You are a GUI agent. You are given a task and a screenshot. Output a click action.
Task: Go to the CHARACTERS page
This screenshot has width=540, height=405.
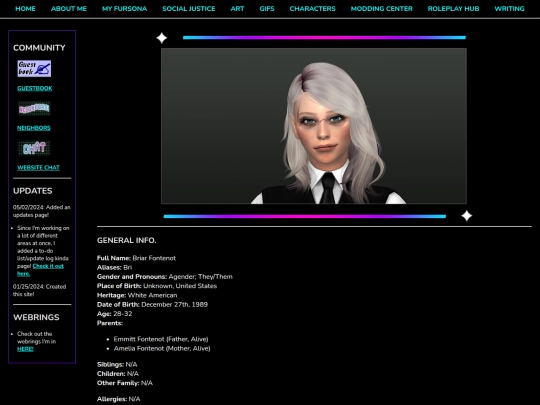click(x=312, y=9)
